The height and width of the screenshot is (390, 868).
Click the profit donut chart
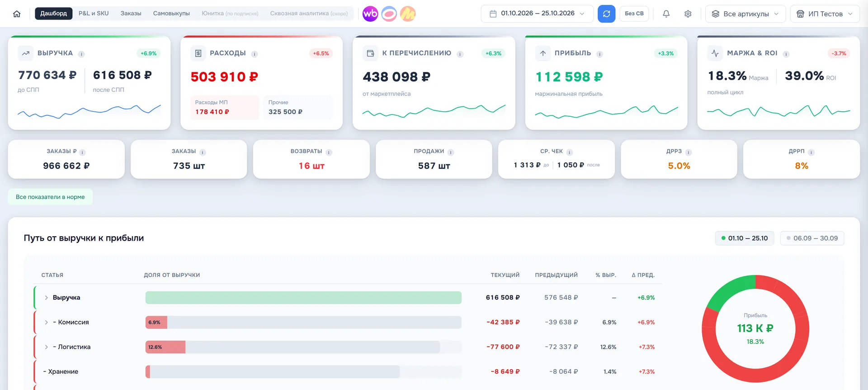pyautogui.click(x=755, y=329)
